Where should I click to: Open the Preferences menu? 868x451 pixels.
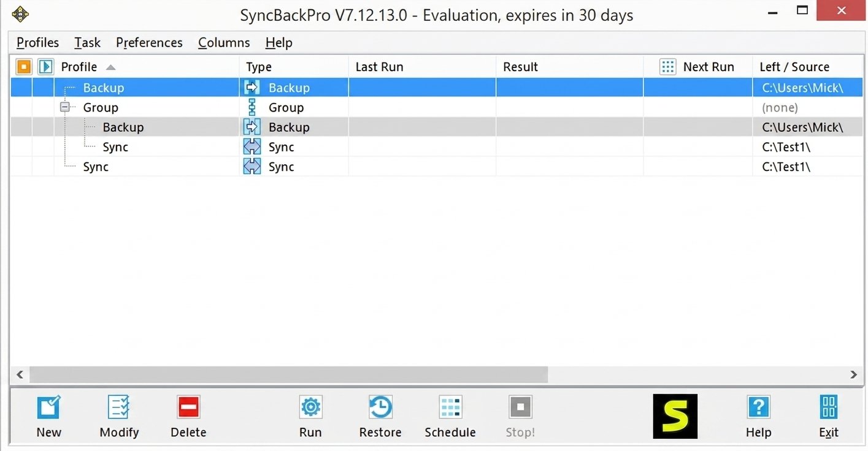(149, 42)
